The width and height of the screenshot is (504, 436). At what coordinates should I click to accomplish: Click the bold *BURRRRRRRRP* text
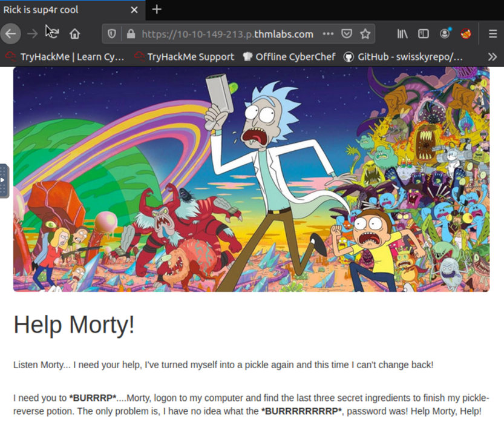tap(301, 411)
